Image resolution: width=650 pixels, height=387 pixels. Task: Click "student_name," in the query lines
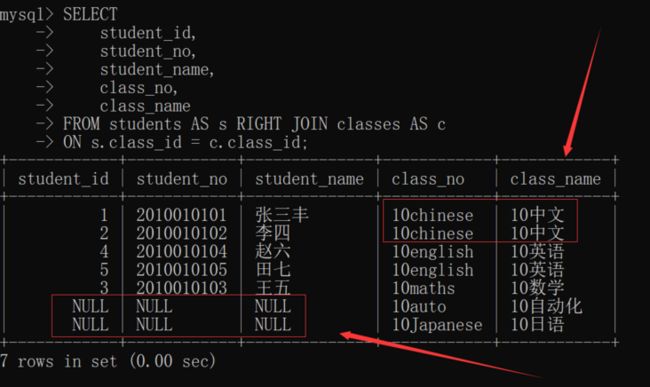pos(157,70)
